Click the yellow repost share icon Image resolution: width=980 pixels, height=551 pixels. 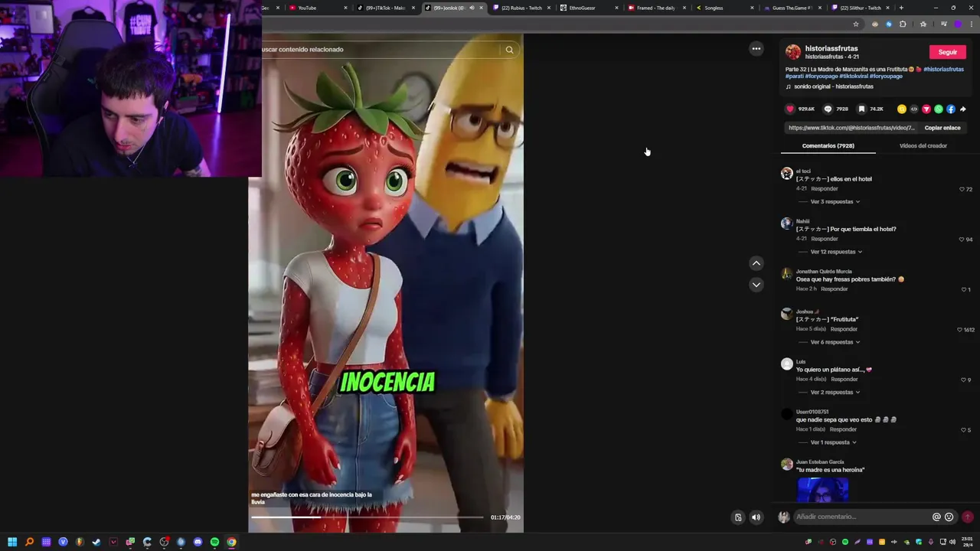(x=902, y=109)
